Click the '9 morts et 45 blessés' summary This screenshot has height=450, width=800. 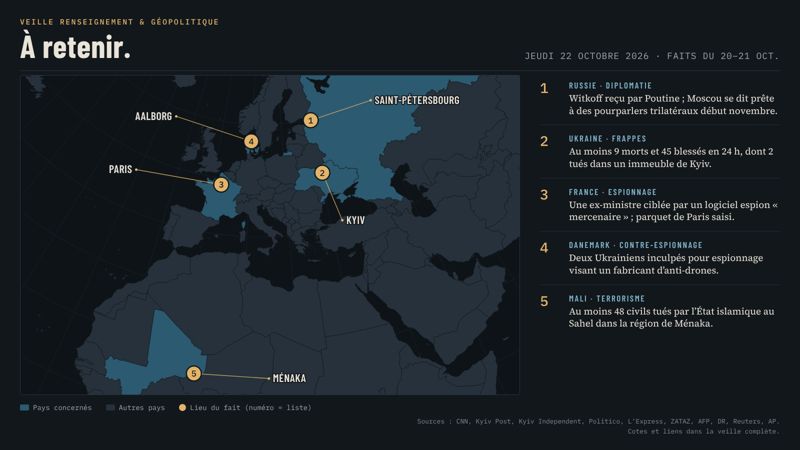[671, 158]
